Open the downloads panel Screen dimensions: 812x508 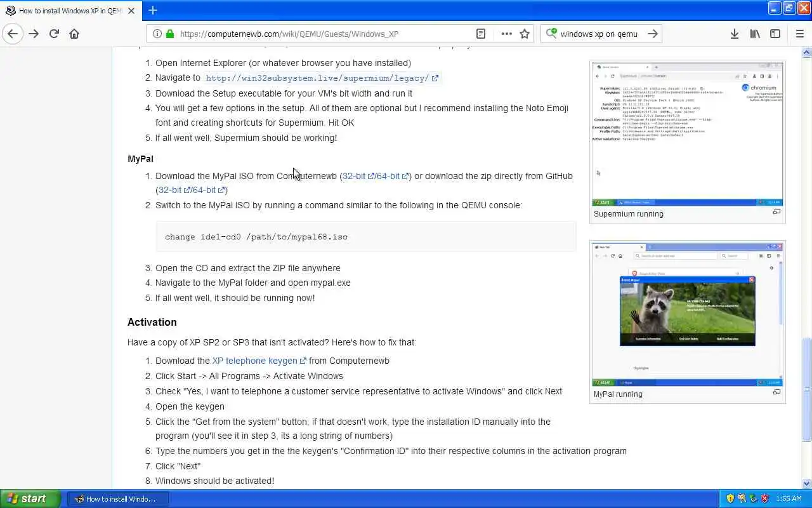pos(734,34)
